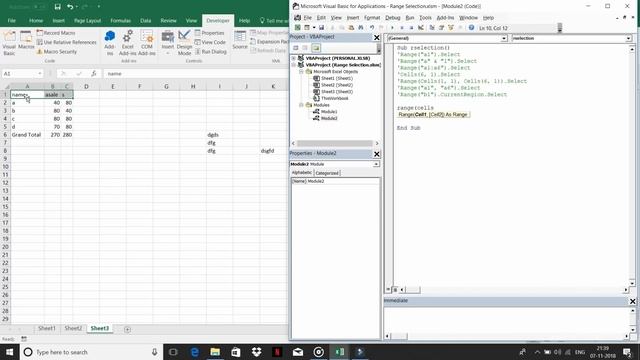This screenshot has height=360, width=640.
Task: Click Windows Start button
Action: point(9,352)
